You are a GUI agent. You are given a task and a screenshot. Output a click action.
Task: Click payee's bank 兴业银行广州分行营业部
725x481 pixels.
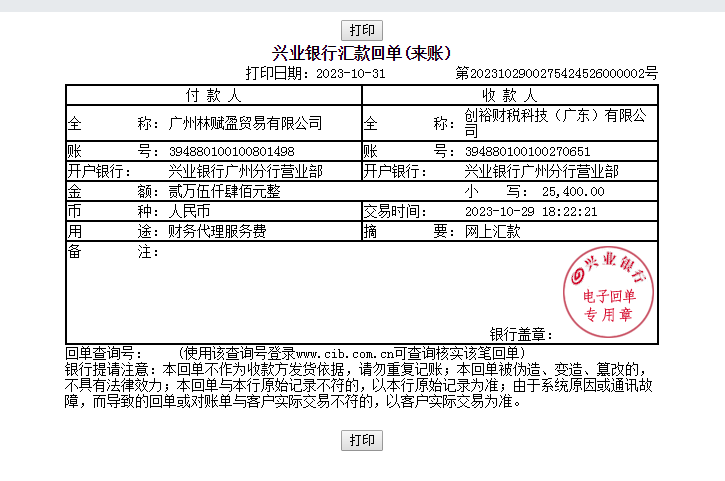point(541,172)
